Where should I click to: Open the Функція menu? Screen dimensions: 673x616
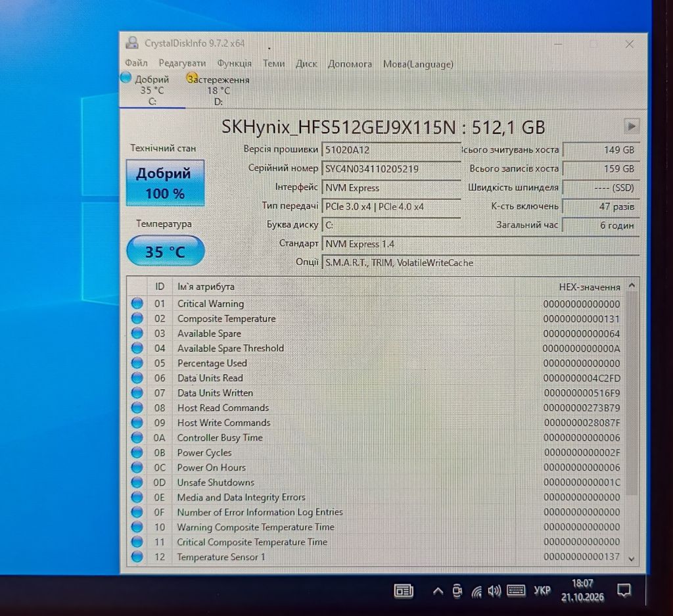234,64
